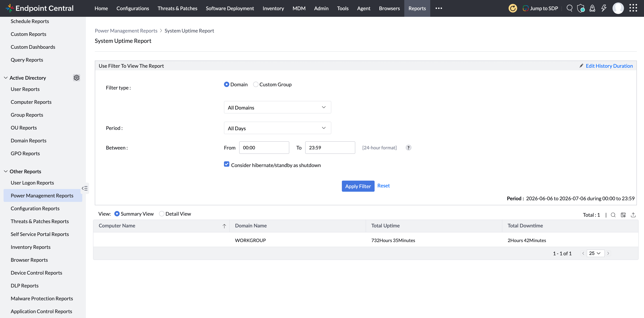Open Query Reports in sidebar
Viewport: 644px width, 318px height.
[27, 60]
